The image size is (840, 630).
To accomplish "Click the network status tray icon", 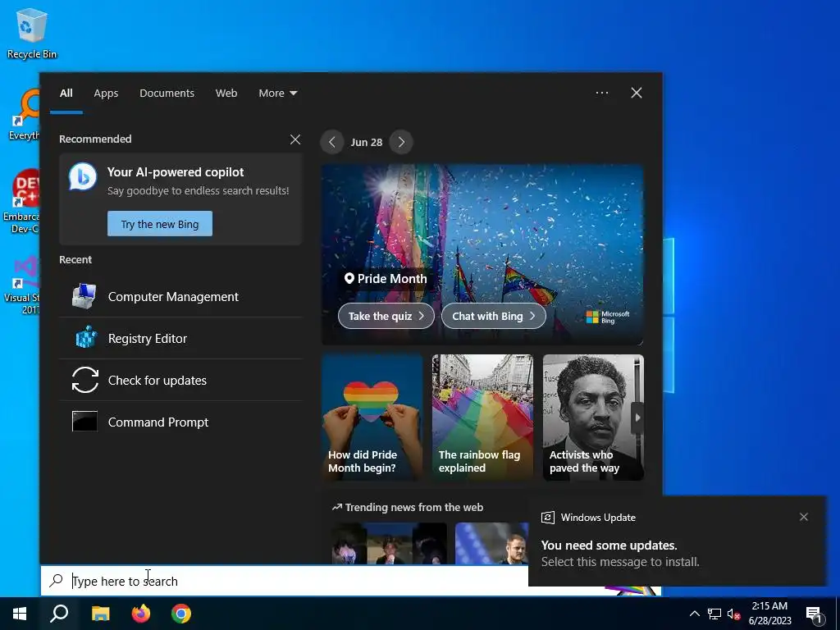I will coord(714,614).
